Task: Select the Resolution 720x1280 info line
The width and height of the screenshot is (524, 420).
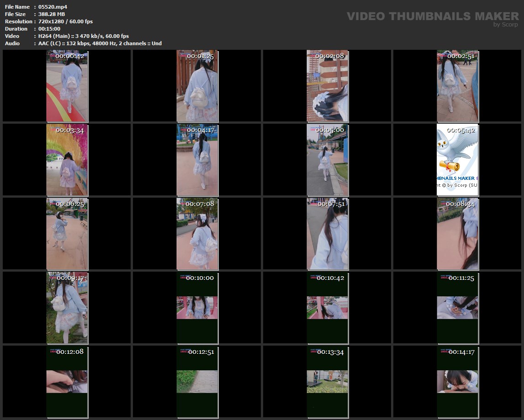Action: [65, 21]
